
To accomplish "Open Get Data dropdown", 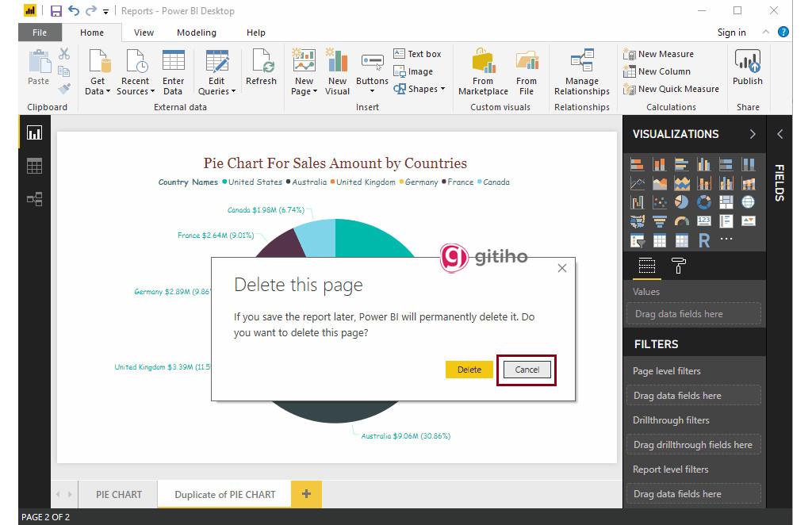I will tap(98, 72).
